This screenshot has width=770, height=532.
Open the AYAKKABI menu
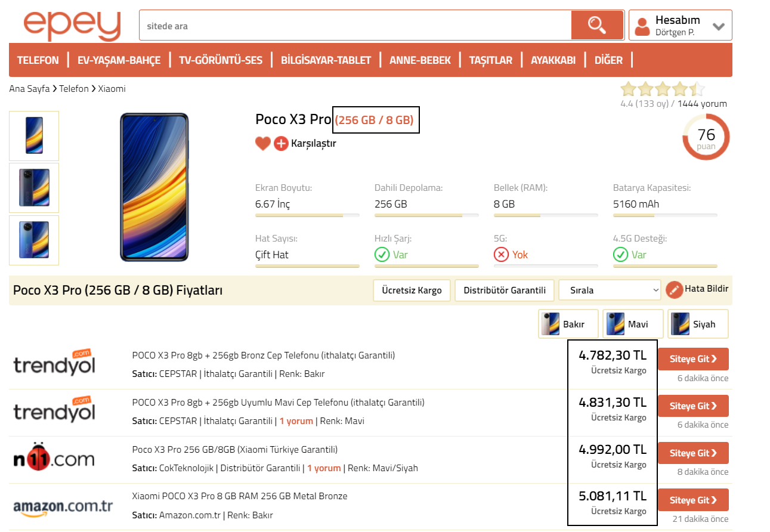point(553,60)
